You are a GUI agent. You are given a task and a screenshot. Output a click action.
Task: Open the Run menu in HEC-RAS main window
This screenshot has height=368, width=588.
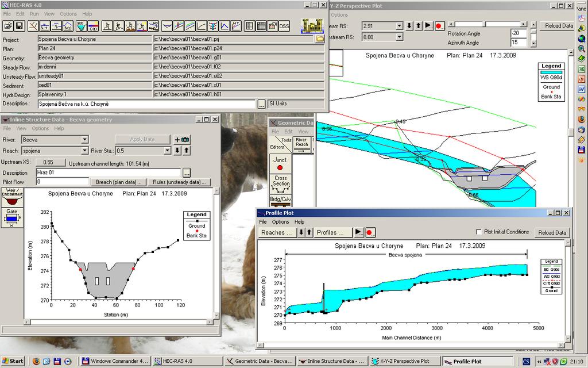click(34, 14)
